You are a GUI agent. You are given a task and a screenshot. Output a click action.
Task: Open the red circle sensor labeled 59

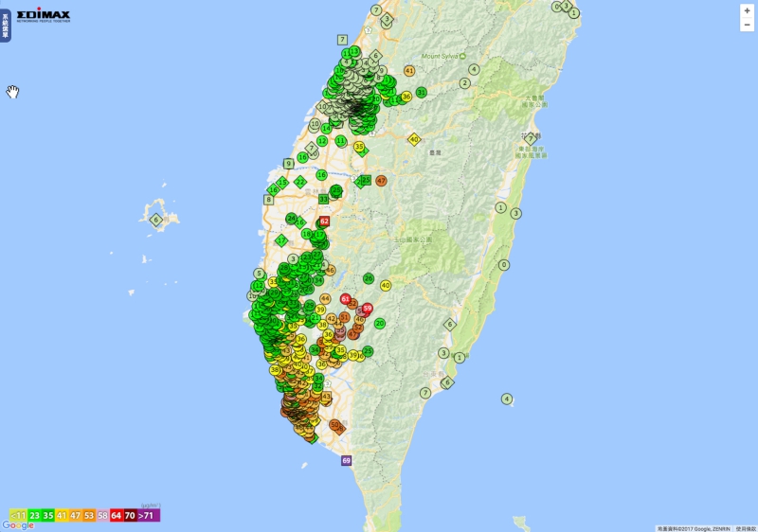click(x=368, y=308)
